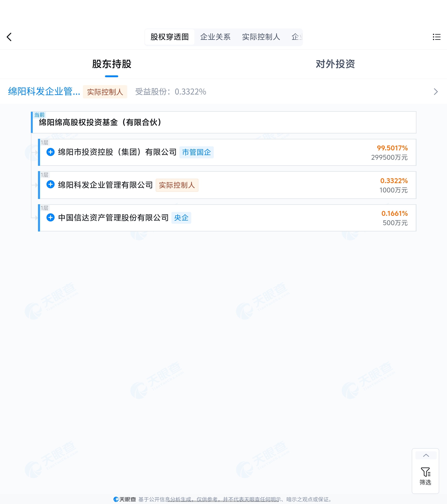Select the 绵阳绵高股权投资基金（有限合伙） current node
The height and width of the screenshot is (504, 447).
[224, 122]
